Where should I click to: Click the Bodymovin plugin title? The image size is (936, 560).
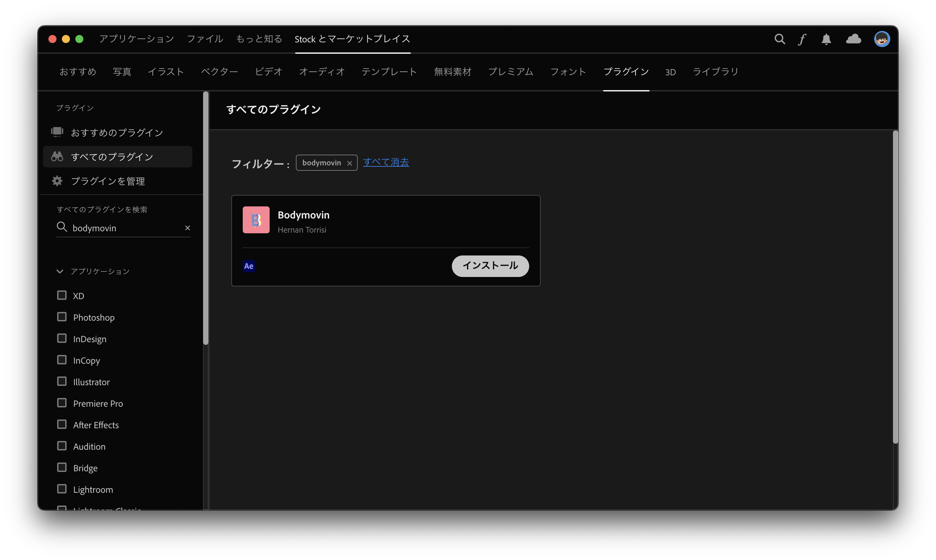click(304, 215)
